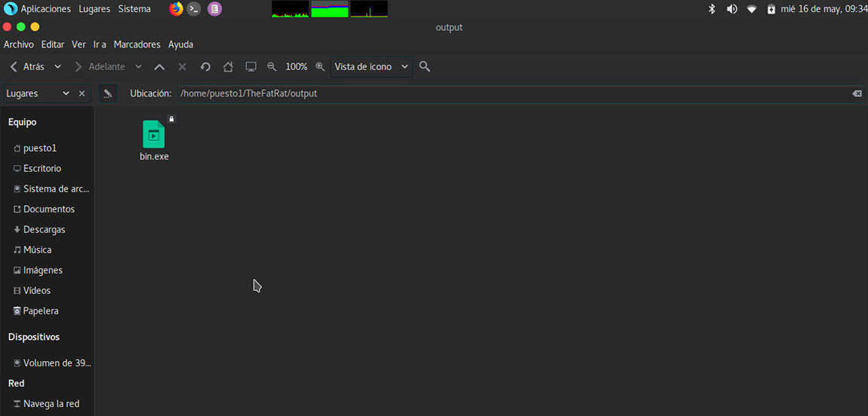Open Descargas in the sidebar
The width and height of the screenshot is (868, 416).
(x=44, y=229)
